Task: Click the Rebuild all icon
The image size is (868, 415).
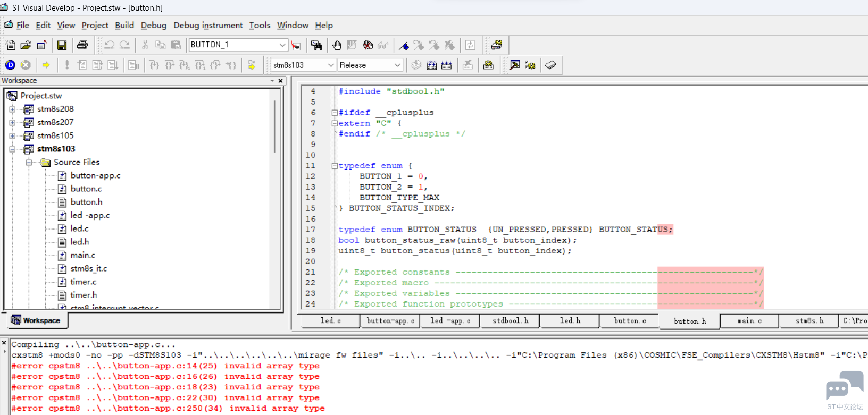Action: click(447, 65)
